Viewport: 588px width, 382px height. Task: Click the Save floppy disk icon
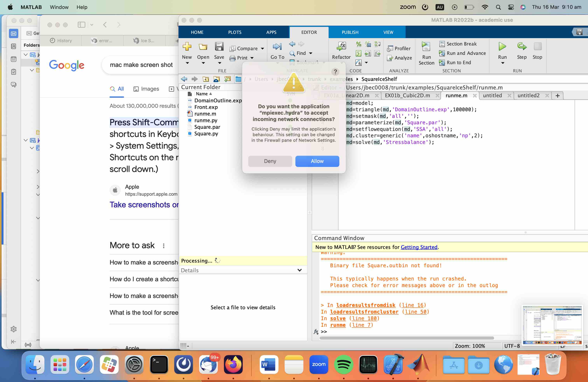[x=219, y=46]
